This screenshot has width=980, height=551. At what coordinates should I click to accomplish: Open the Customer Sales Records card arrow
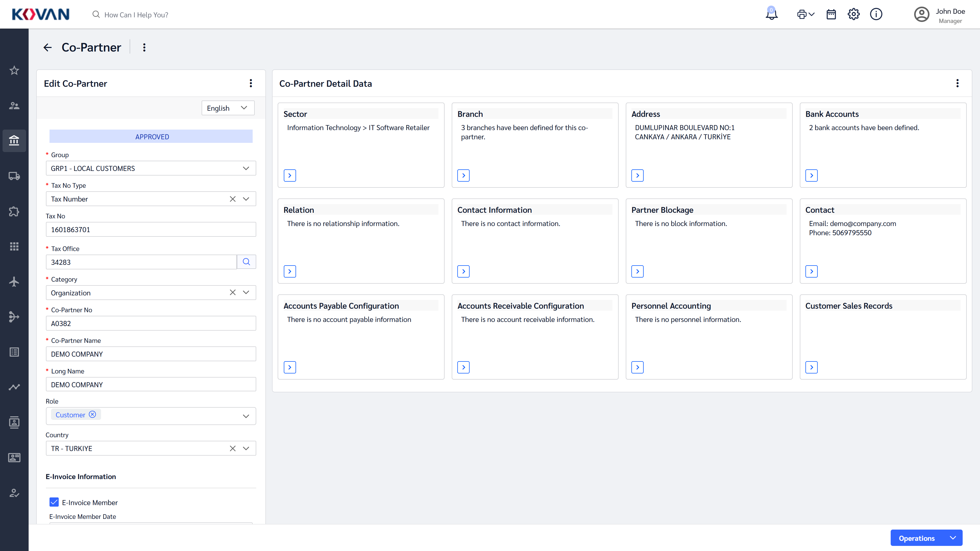click(812, 367)
